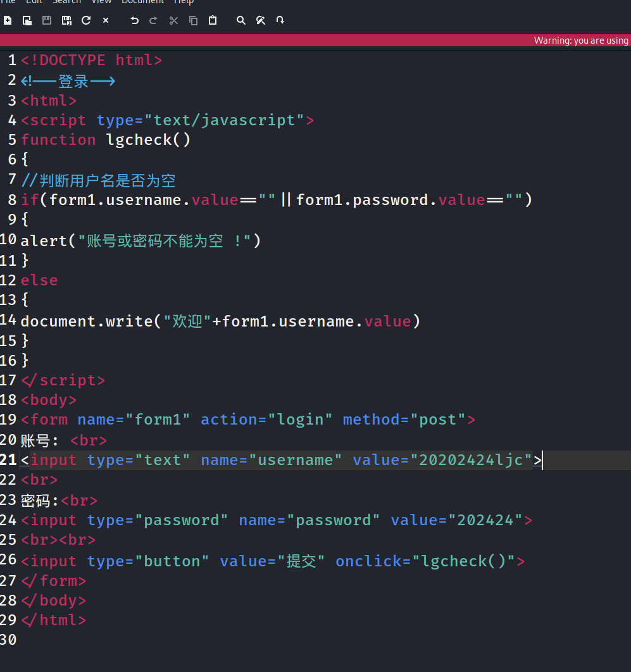The width and height of the screenshot is (631, 672).
Task: Click method="post" attribute on line 19
Action: click(x=404, y=420)
